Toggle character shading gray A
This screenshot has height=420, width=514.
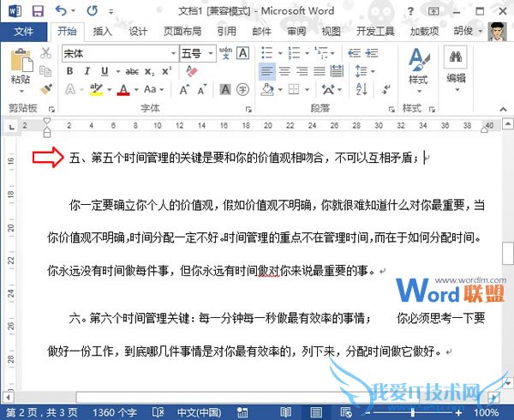(225, 89)
